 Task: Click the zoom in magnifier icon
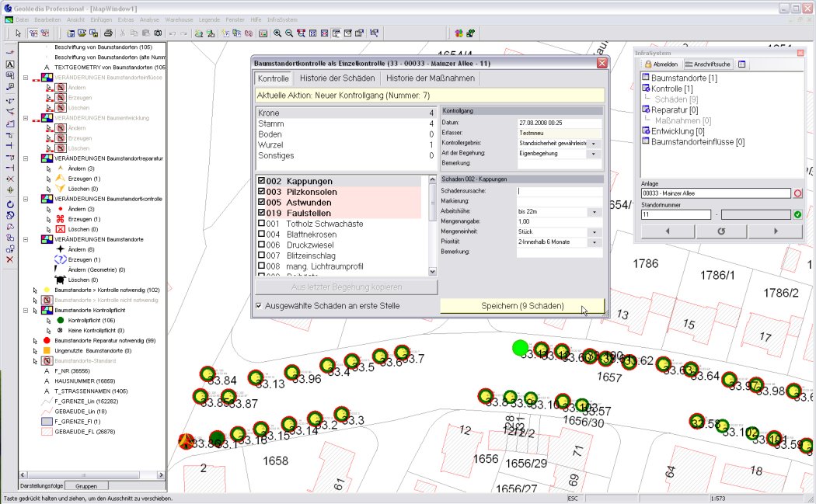coord(276,33)
